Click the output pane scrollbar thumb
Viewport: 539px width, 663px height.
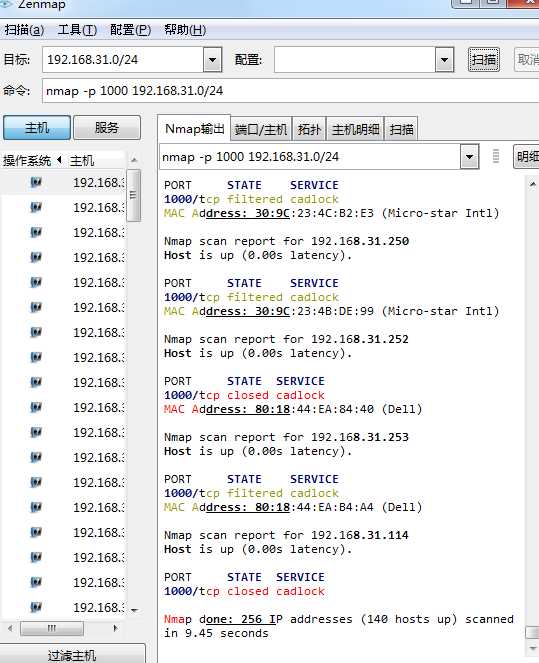(533, 633)
